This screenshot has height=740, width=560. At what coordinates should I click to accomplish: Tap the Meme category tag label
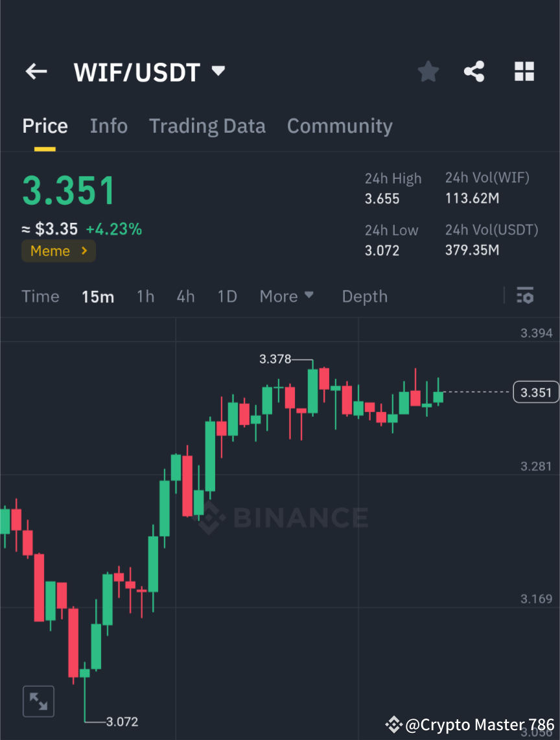click(50, 251)
